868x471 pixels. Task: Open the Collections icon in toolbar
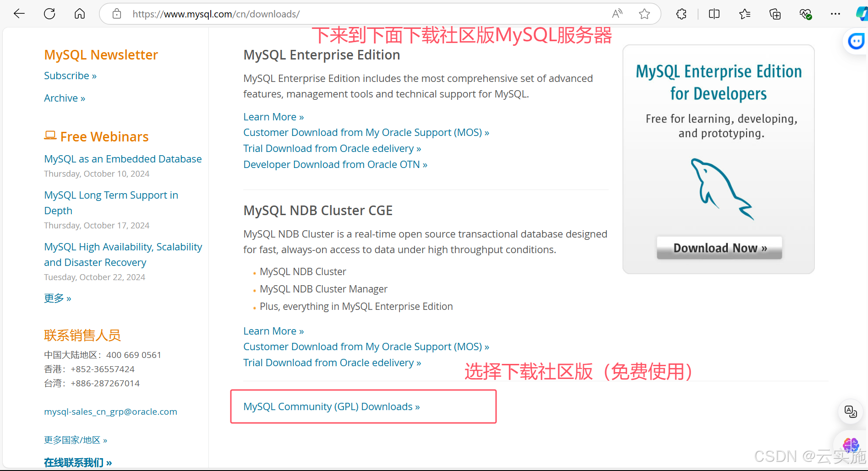click(775, 14)
